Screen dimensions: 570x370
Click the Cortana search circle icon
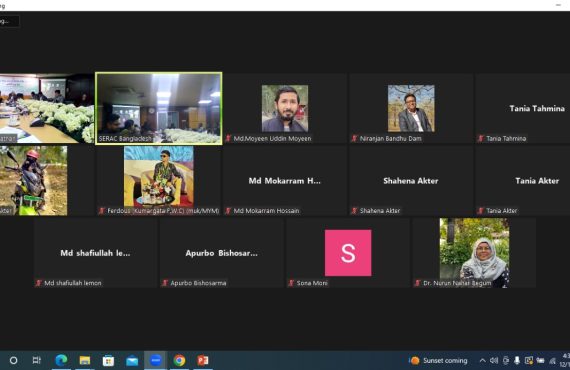point(13,360)
